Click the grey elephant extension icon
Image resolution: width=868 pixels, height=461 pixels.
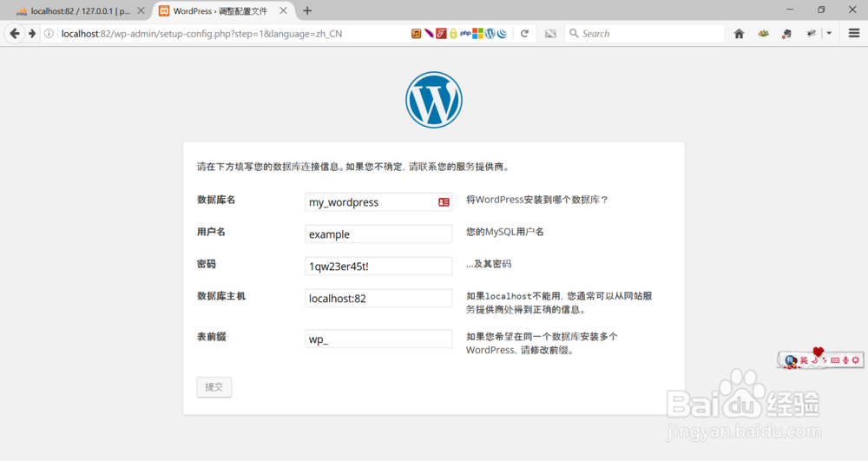click(x=786, y=34)
